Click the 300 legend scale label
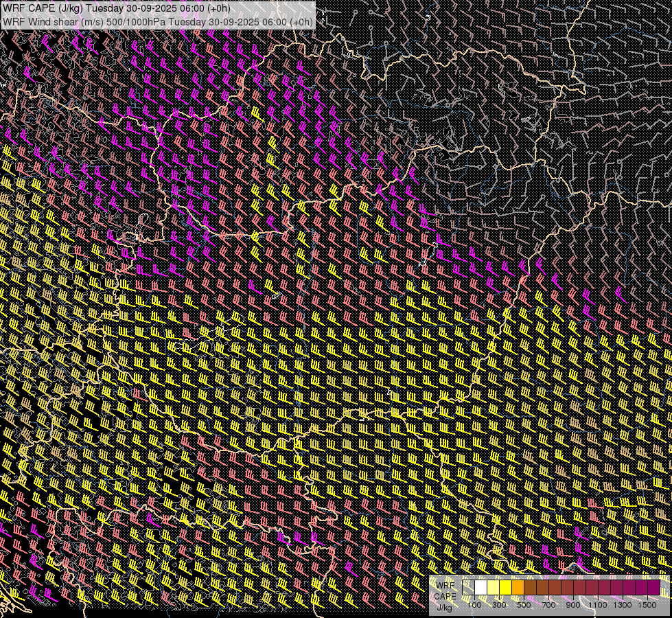This screenshot has width=672, height=618. point(499,605)
